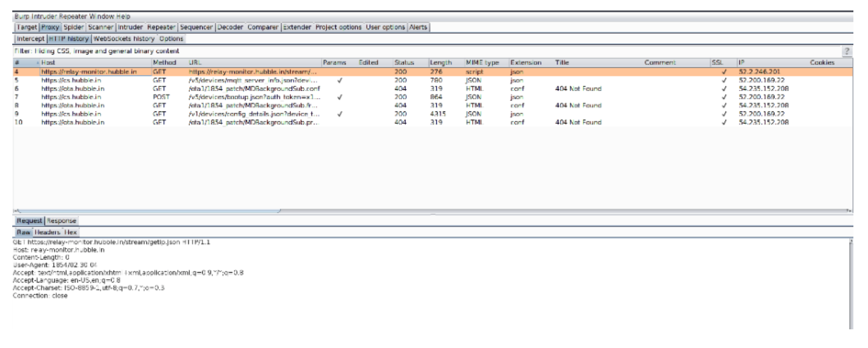The width and height of the screenshot is (868, 348).
Task: Sort by the Cookies column header
Action: 829,62
